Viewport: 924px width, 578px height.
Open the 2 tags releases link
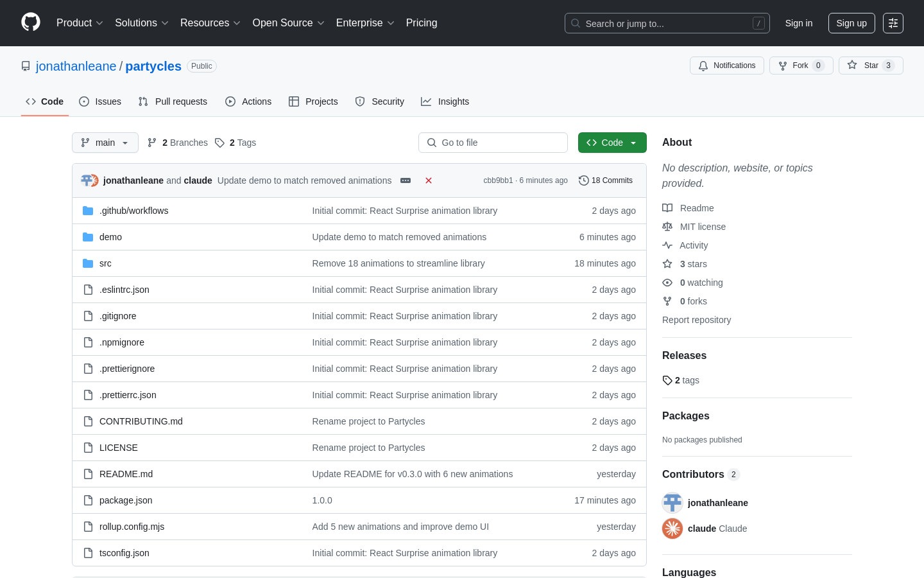681,380
